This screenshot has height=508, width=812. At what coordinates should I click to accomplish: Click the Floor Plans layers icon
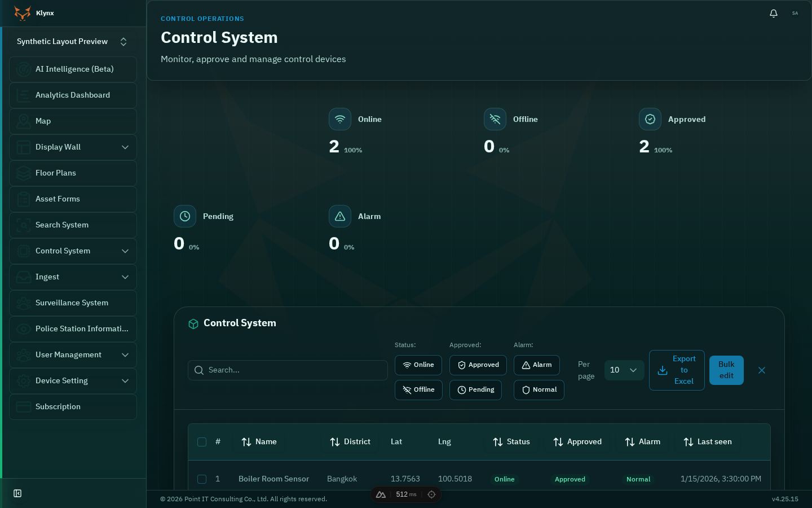point(24,173)
